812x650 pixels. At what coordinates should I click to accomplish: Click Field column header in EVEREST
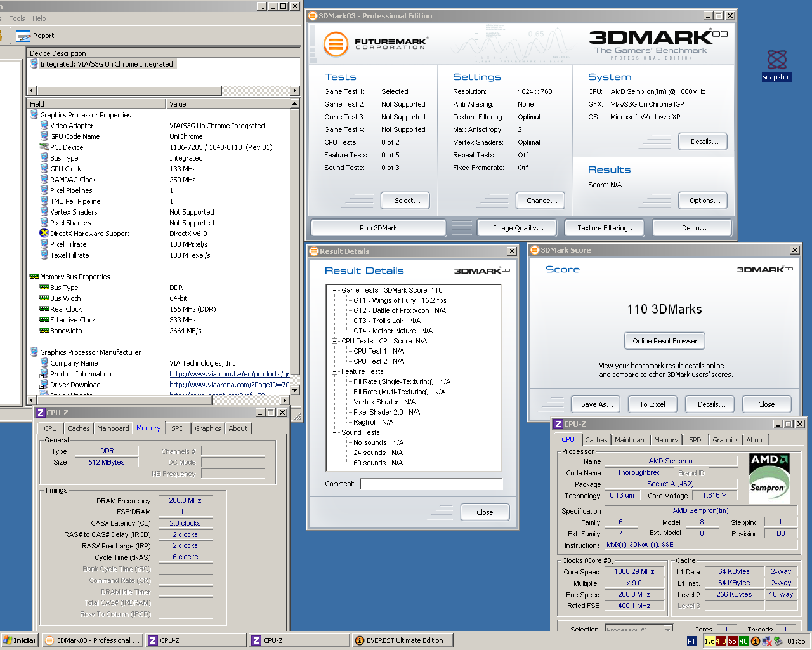click(96, 103)
